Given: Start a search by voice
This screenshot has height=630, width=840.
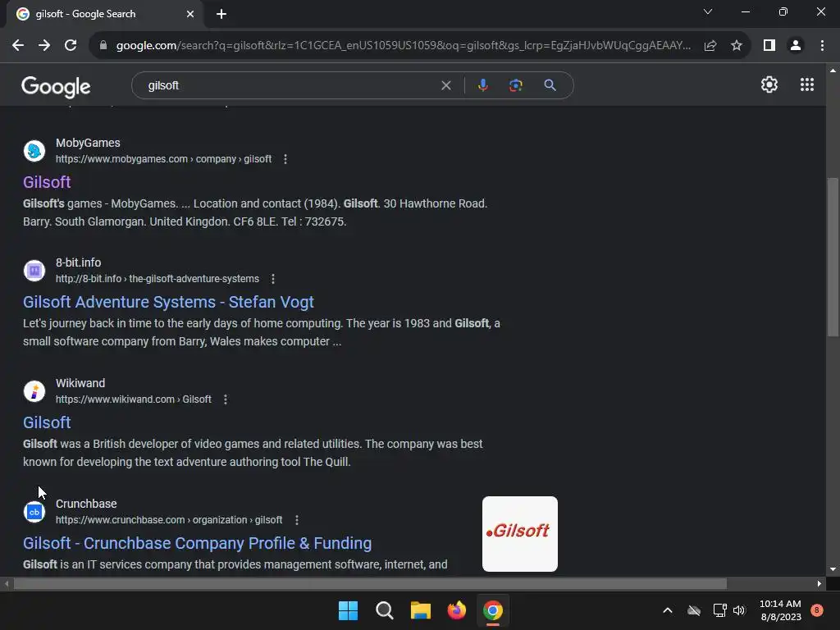Looking at the screenshot, I should coord(482,85).
